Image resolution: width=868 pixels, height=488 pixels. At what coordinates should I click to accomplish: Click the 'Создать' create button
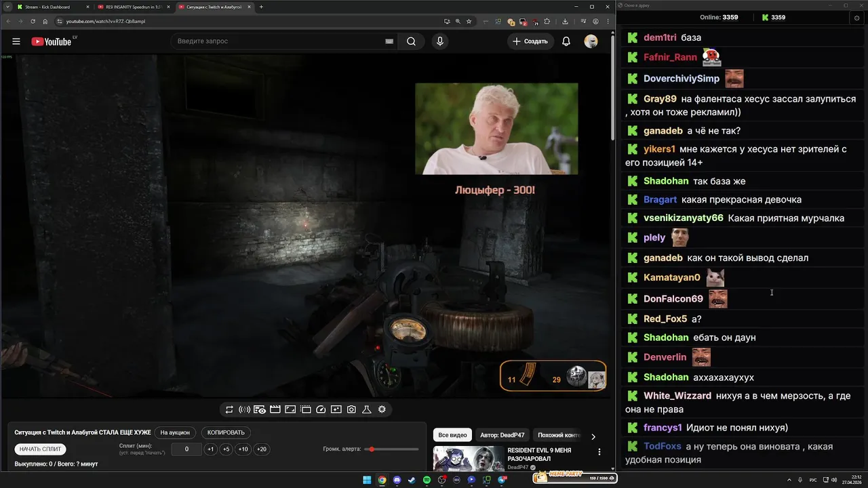(x=530, y=41)
